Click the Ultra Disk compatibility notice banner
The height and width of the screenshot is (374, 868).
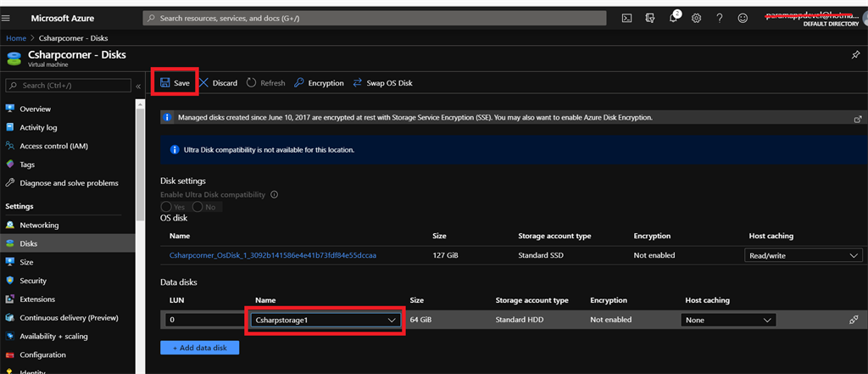click(x=513, y=149)
